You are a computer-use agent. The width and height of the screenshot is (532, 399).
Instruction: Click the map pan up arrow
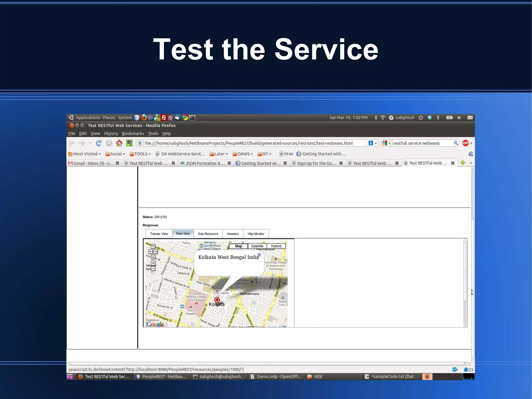(x=153, y=246)
